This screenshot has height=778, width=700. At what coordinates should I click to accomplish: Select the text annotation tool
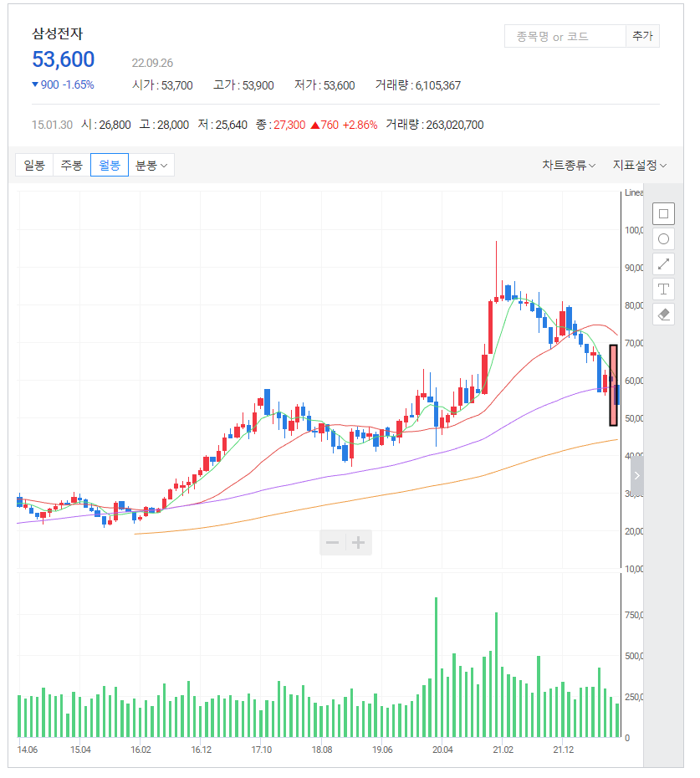(x=663, y=289)
